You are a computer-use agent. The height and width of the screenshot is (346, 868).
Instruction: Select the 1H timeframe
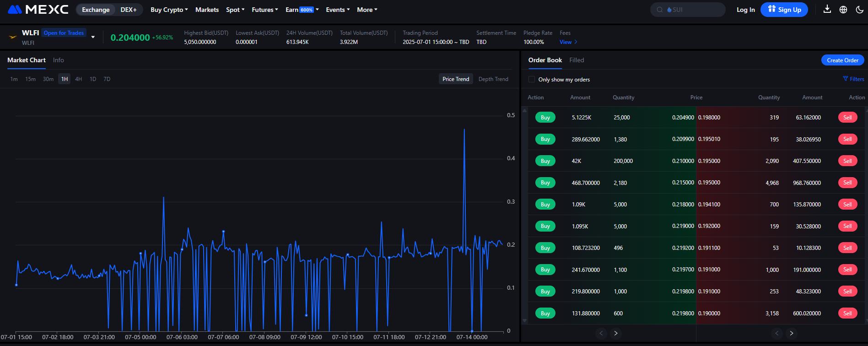(65, 79)
